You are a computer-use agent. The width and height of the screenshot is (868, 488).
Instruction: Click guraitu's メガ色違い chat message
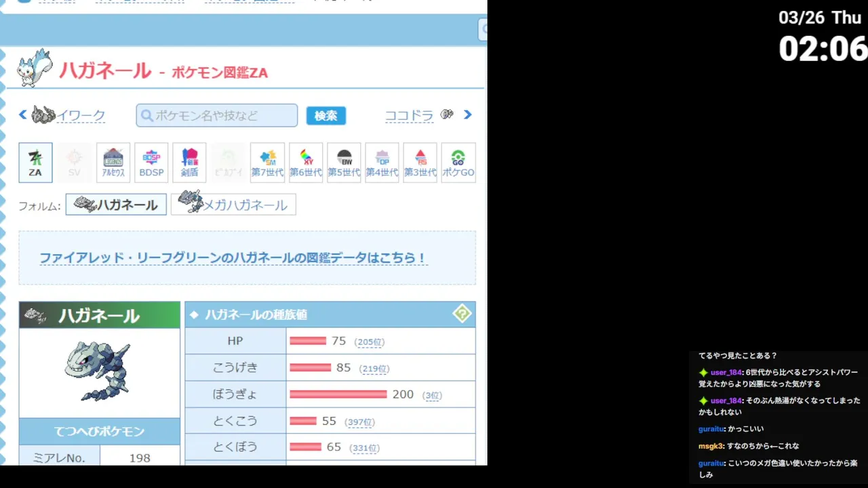click(x=779, y=469)
